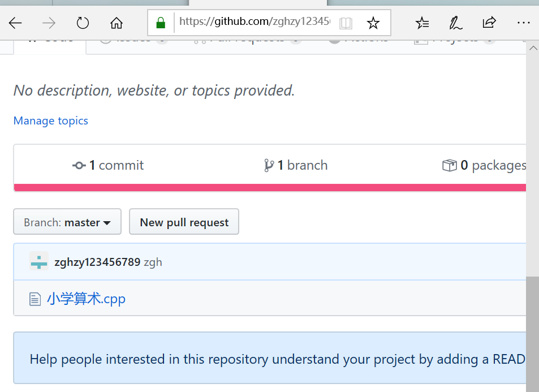Click the 'No description, website, or topics provided.' text

(x=154, y=91)
